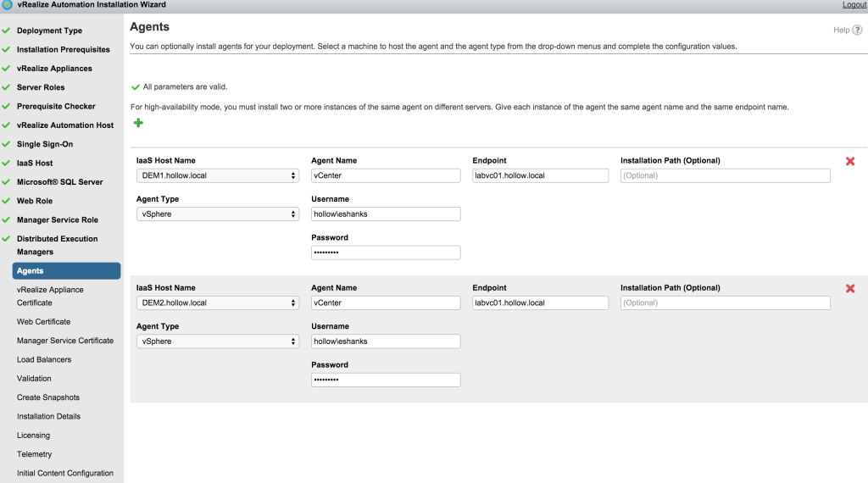Click the first agent's Endpoint text field
The image size is (868, 483).
540,175
